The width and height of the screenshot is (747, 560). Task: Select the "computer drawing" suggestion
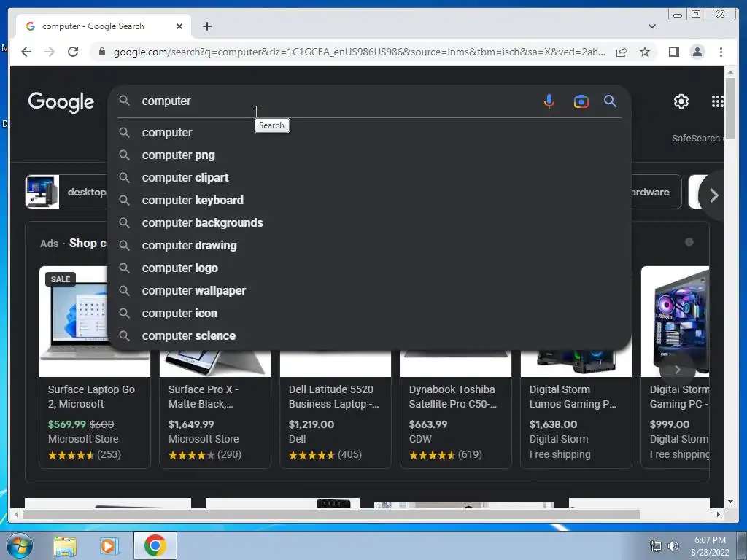[x=370, y=246]
